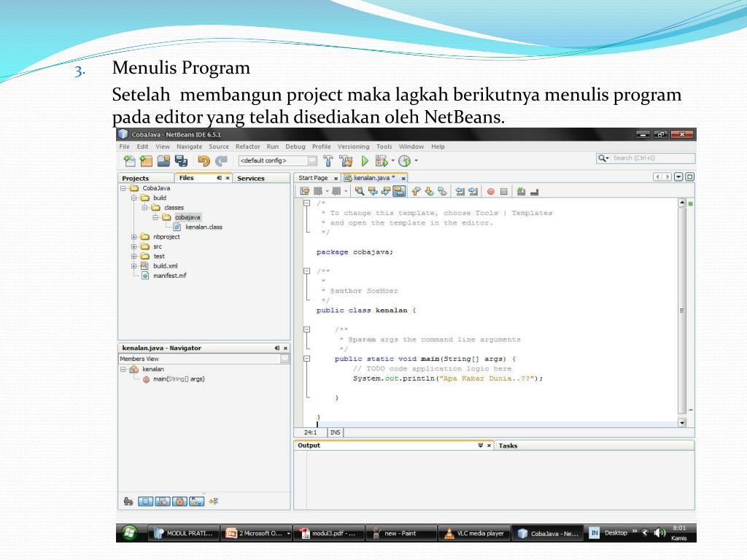Open the Versioning menu
The width and height of the screenshot is (747, 560).
click(354, 147)
